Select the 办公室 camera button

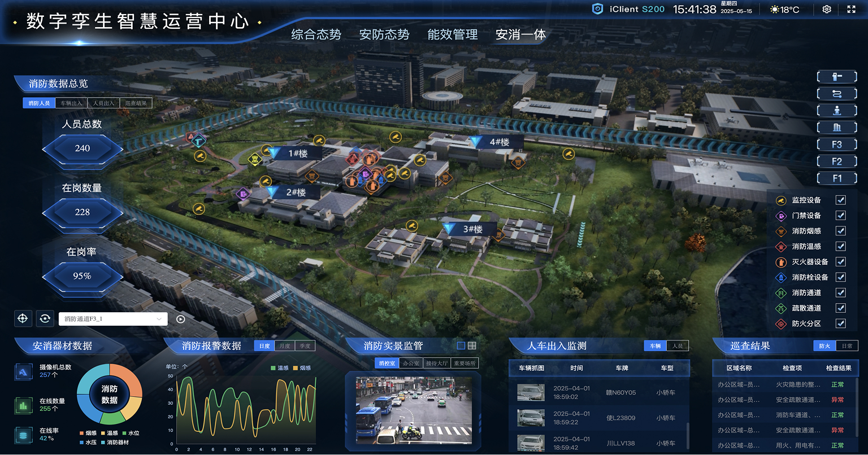point(411,363)
